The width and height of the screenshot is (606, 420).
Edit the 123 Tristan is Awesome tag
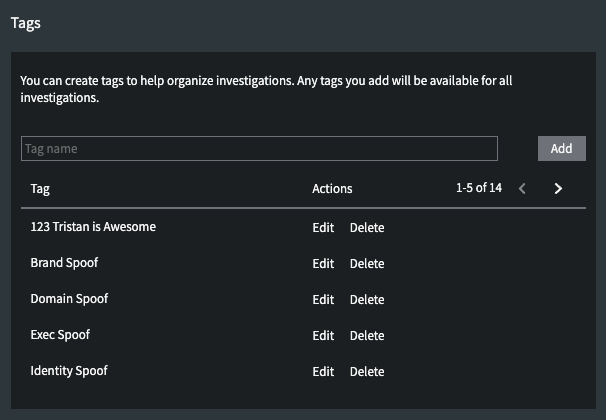(323, 228)
